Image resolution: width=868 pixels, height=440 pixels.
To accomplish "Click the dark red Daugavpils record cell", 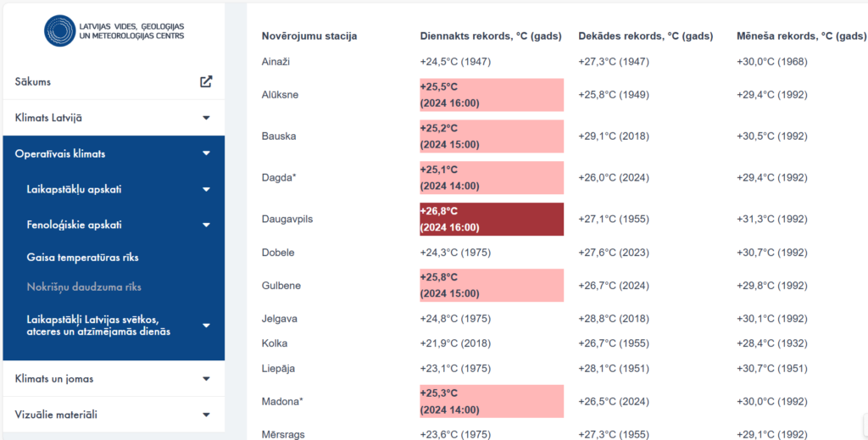I will (x=492, y=220).
